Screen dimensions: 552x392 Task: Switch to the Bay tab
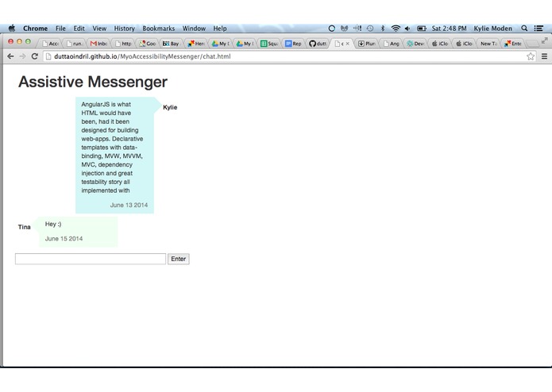pyautogui.click(x=172, y=44)
